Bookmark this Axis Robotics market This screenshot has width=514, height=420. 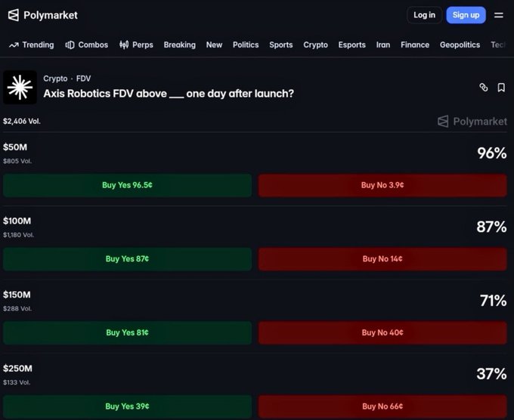pos(501,88)
